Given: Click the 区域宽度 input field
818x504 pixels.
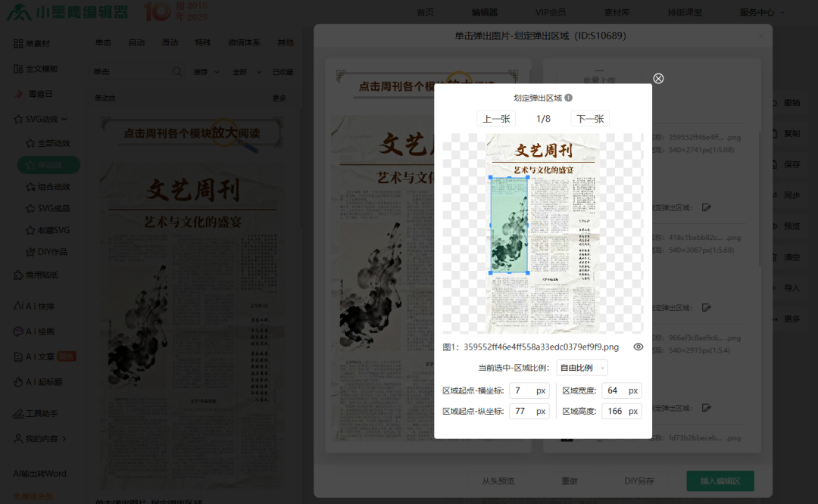Looking at the screenshot, I should (621, 390).
